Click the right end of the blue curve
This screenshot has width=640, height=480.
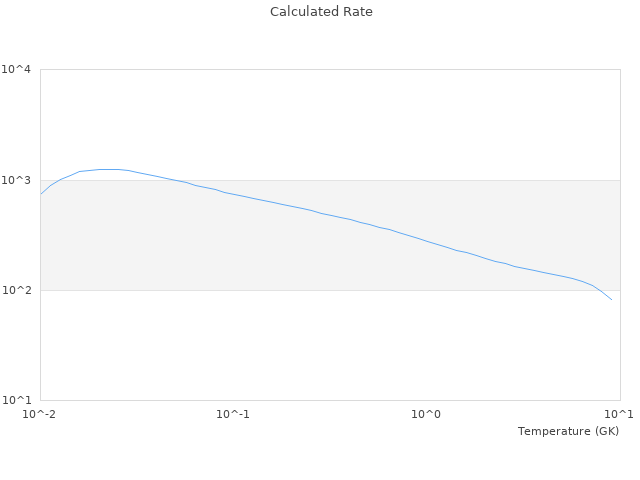point(611,299)
